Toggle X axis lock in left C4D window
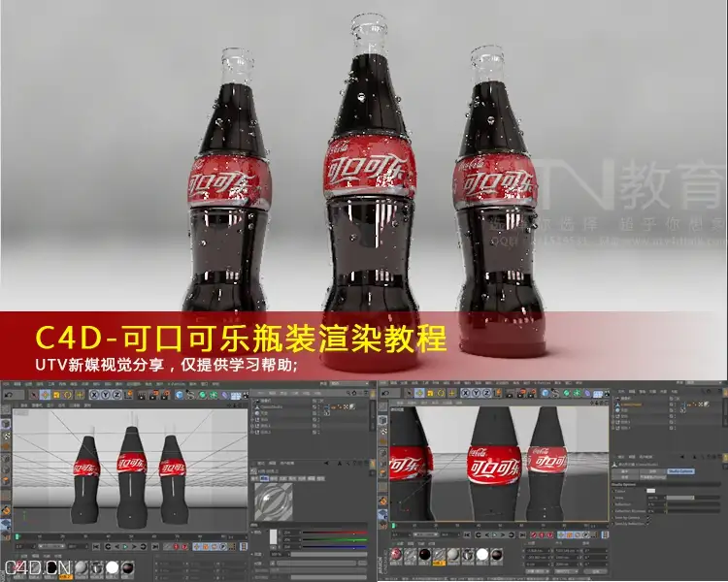The height and width of the screenshot is (582, 728). pos(94,395)
